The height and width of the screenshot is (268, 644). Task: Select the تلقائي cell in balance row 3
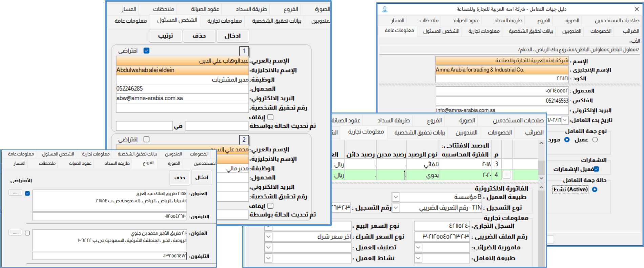[x=422, y=164]
